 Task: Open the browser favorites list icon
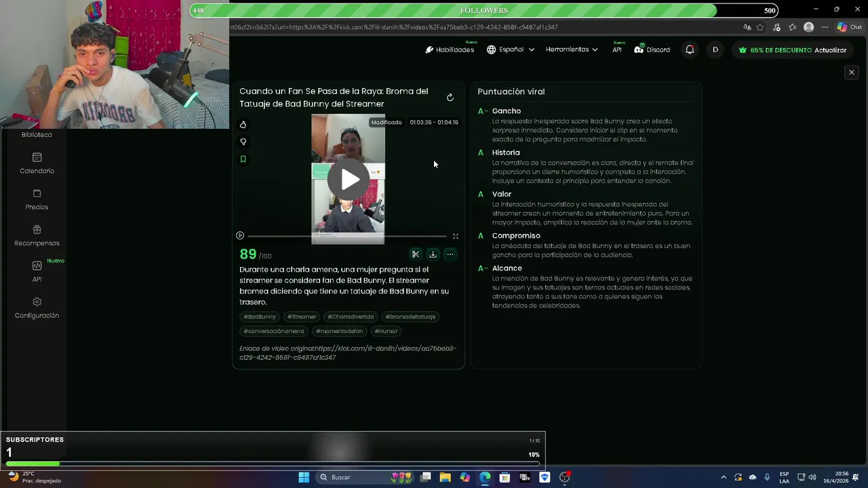[792, 27]
